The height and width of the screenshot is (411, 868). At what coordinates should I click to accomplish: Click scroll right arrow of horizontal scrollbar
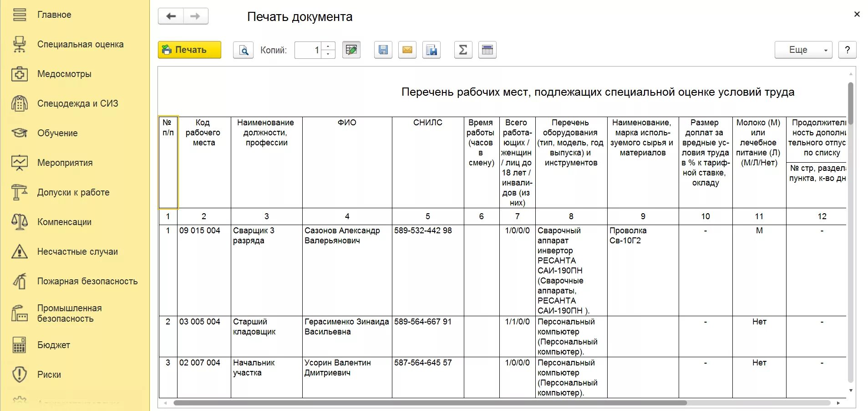click(838, 403)
